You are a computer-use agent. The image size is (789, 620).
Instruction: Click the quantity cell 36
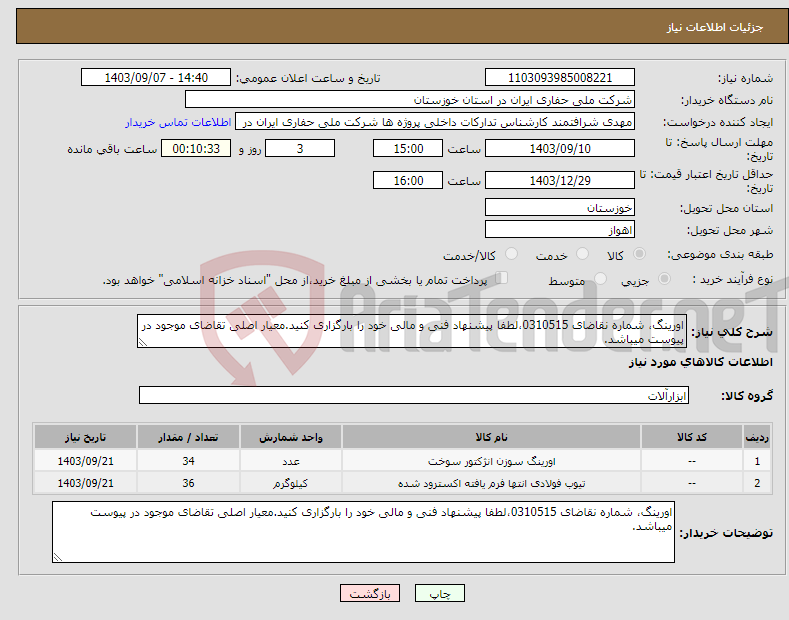tap(188, 483)
